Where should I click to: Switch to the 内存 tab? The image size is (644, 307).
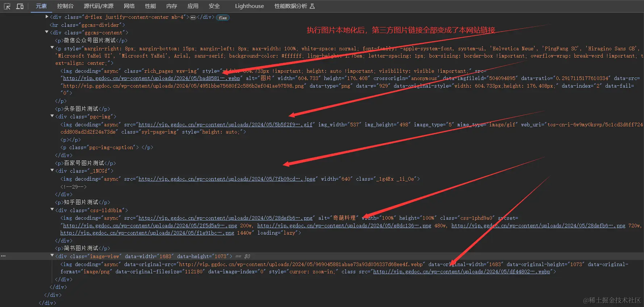click(172, 6)
